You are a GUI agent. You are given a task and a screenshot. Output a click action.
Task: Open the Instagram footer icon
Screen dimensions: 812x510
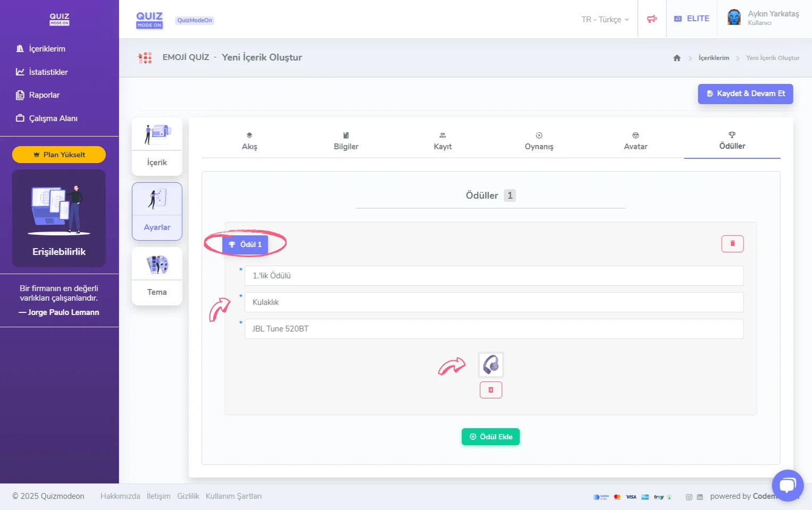(x=689, y=497)
